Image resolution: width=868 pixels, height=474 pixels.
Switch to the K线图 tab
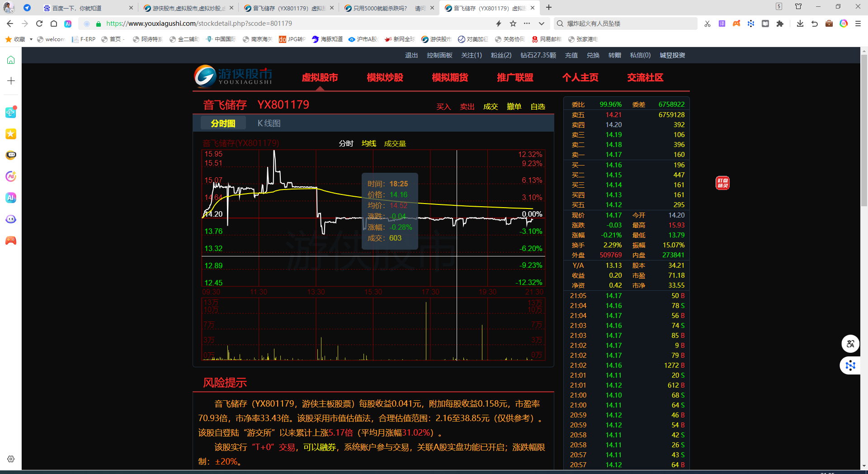pos(269,123)
